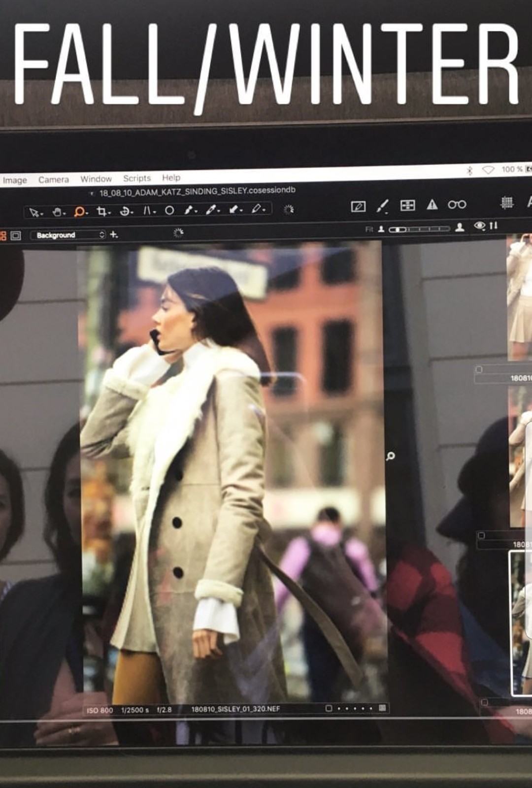Image resolution: width=532 pixels, height=788 pixels.
Task: Toggle proofing view with the eye icon
Action: pyautogui.click(x=479, y=226)
